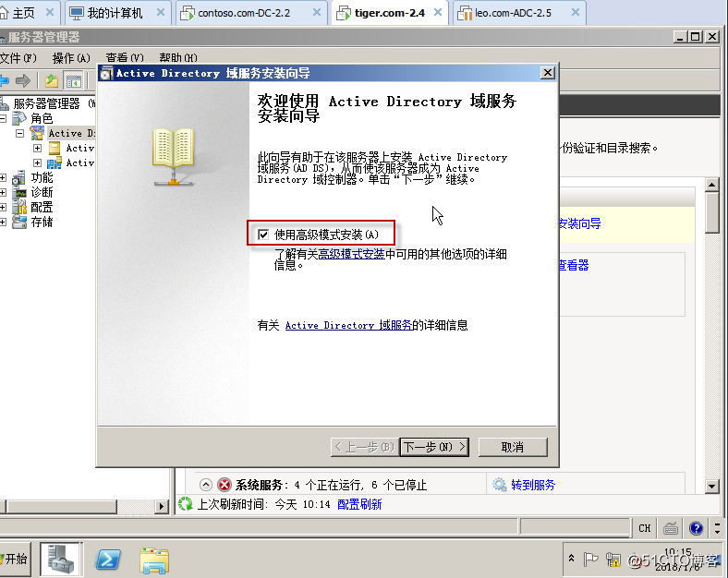
Task: Click the CH language indicator
Action: [x=645, y=528]
